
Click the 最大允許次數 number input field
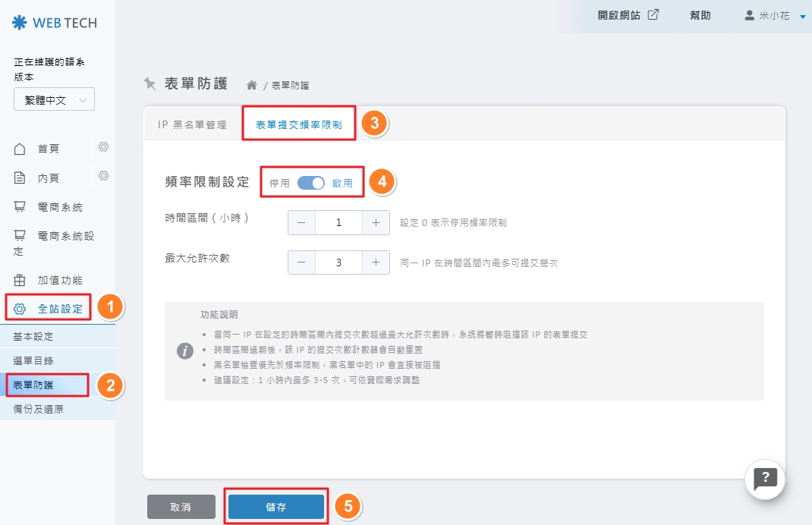(338, 262)
